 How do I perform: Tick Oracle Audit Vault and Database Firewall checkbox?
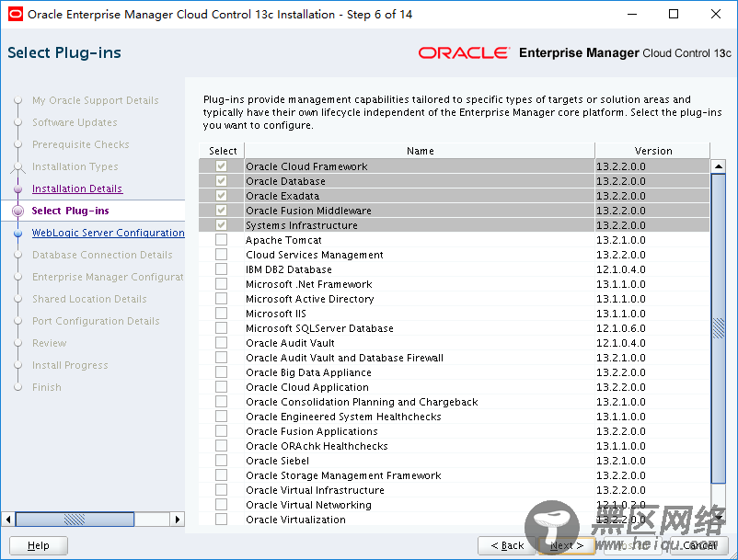tap(221, 358)
